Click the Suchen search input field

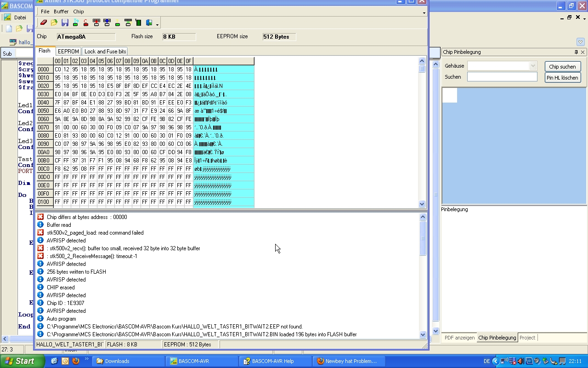(x=502, y=77)
